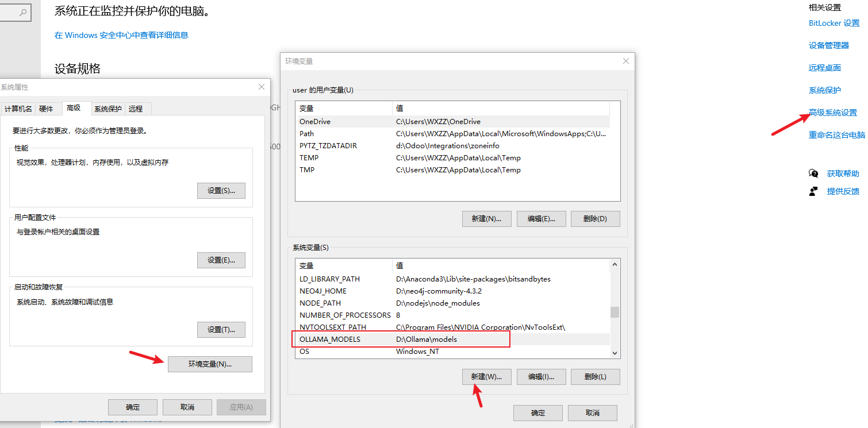Screen dimensions: 868x428
Task: Open 提供反馈 link
Action: click(843, 191)
